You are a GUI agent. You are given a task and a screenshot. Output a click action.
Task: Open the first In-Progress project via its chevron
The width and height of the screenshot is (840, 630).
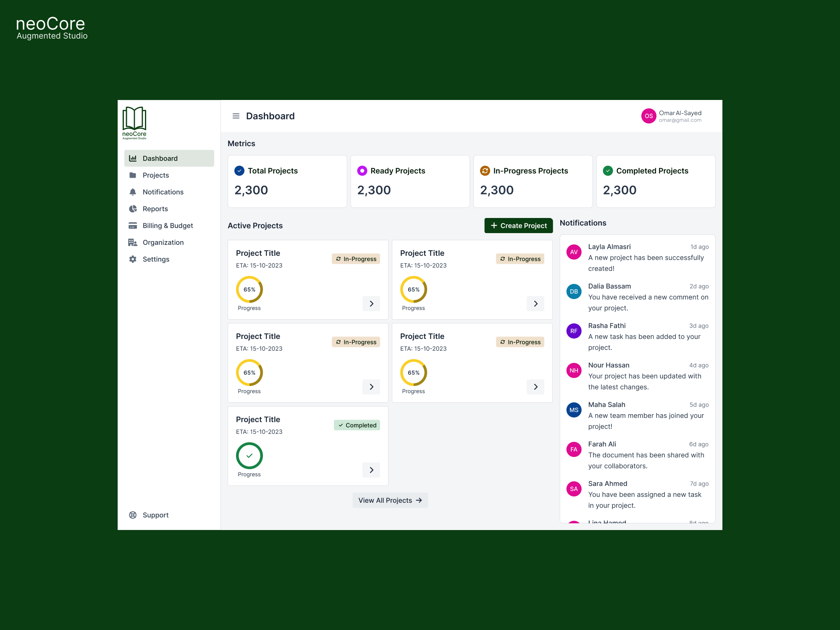(x=371, y=304)
